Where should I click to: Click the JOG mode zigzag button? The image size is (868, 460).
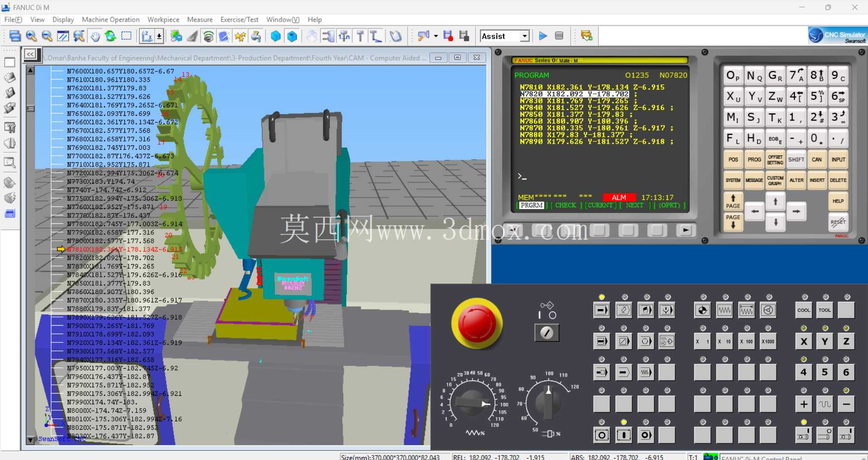(x=725, y=310)
